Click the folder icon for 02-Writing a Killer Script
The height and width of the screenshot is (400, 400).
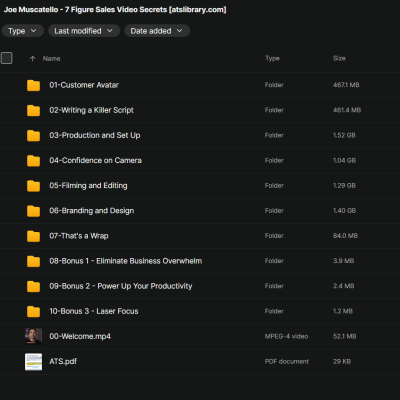pyautogui.click(x=33, y=110)
